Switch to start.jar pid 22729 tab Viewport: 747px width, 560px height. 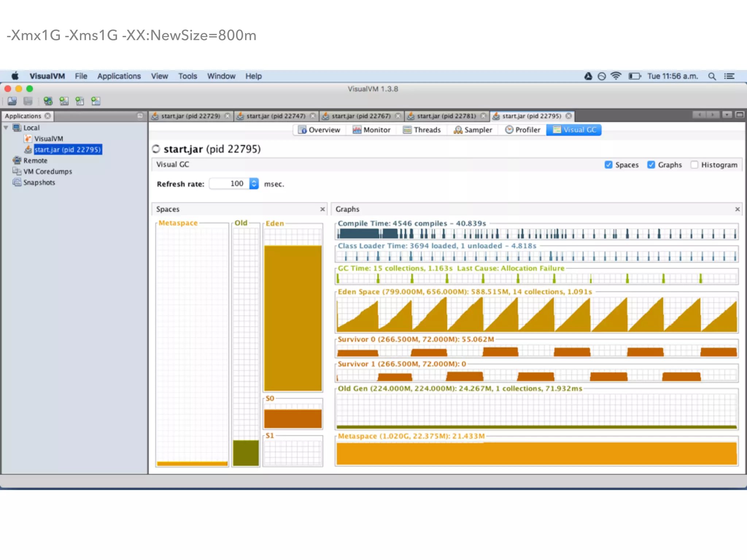pyautogui.click(x=190, y=116)
